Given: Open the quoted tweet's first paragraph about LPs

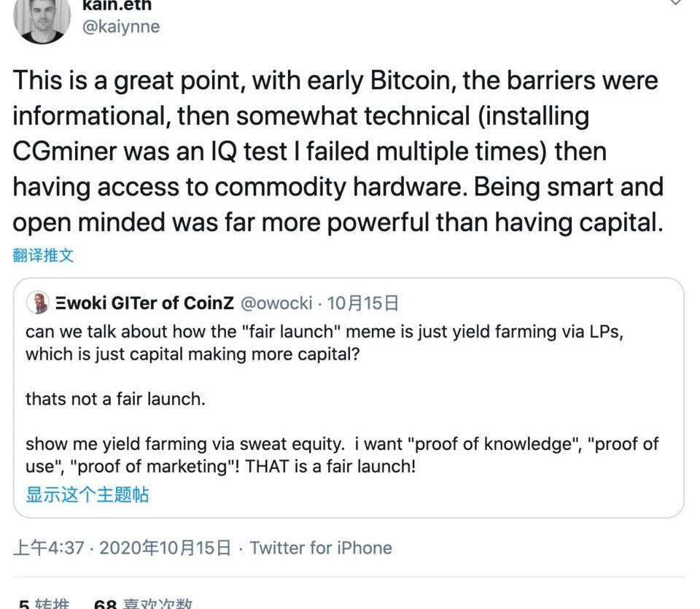Looking at the screenshot, I should 324,342.
